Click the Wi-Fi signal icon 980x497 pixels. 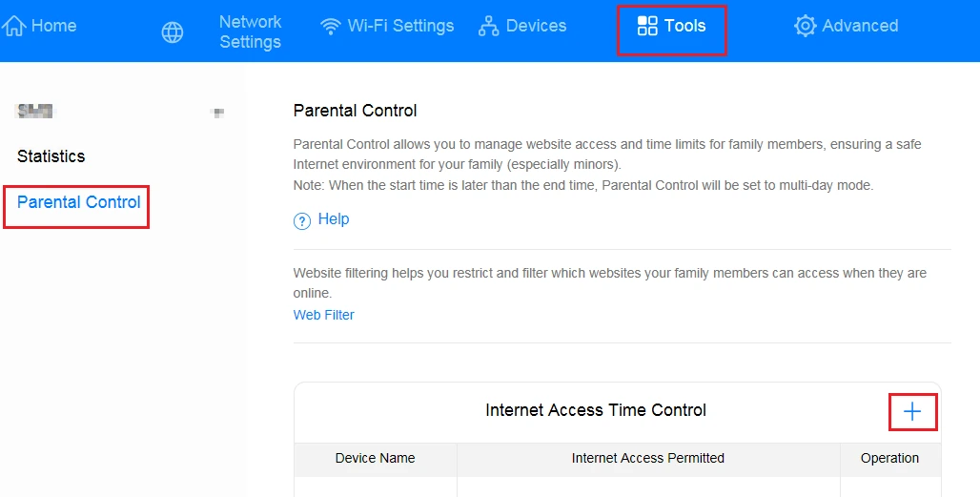[331, 27]
